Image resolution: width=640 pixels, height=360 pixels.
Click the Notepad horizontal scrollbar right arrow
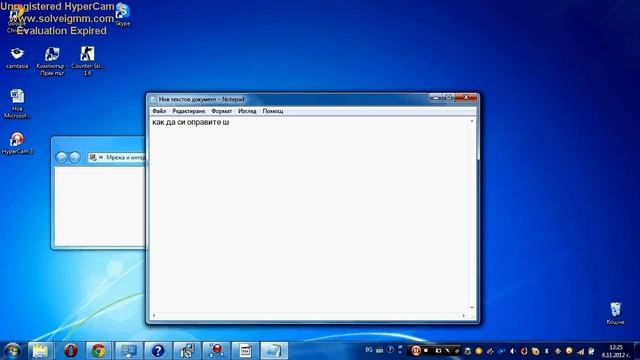pyautogui.click(x=464, y=316)
